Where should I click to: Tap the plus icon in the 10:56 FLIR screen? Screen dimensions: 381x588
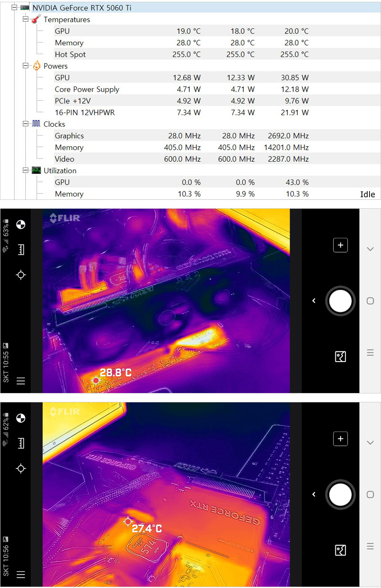[x=340, y=439]
